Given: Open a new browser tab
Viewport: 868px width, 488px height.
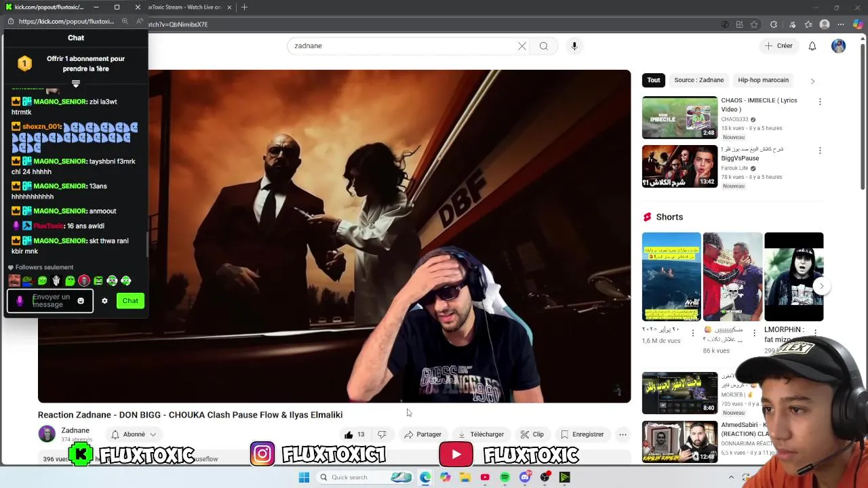Looking at the screenshot, I should pyautogui.click(x=244, y=7).
